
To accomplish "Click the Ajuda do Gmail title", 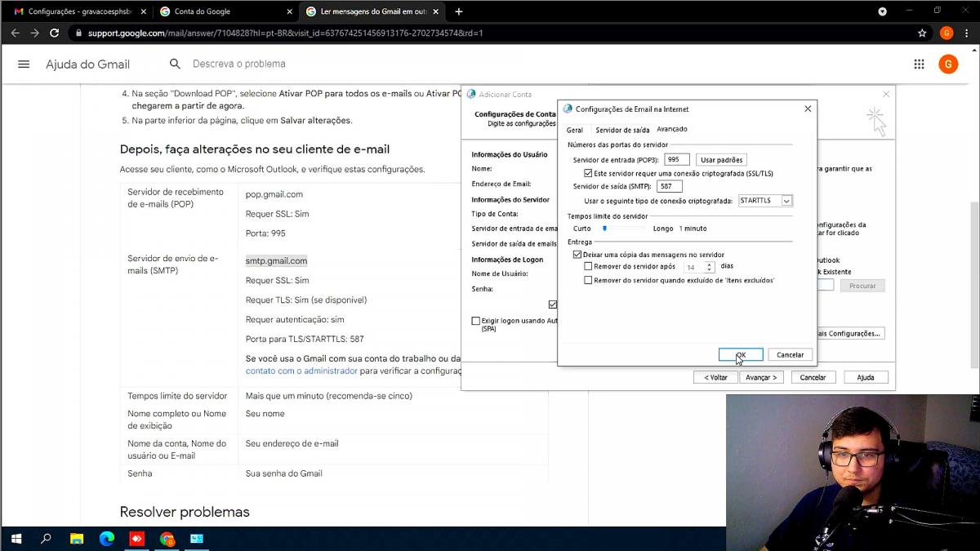I will pyautogui.click(x=87, y=64).
